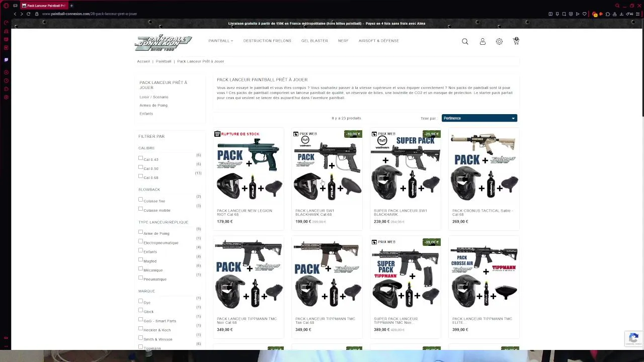Open browser downloads icon
This screenshot has width=644, height=362.
coord(621,14)
